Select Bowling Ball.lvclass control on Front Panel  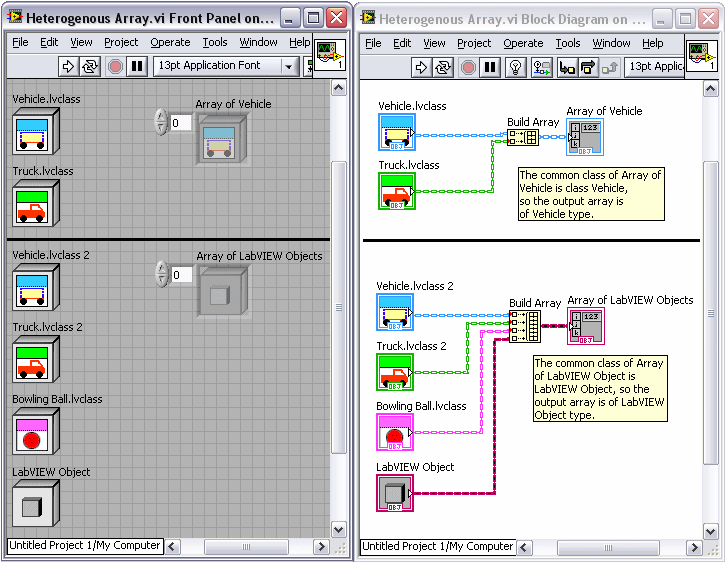(36, 431)
